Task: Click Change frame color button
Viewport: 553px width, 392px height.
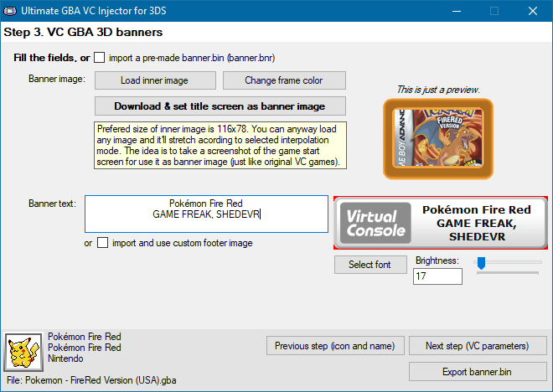Action: (284, 80)
